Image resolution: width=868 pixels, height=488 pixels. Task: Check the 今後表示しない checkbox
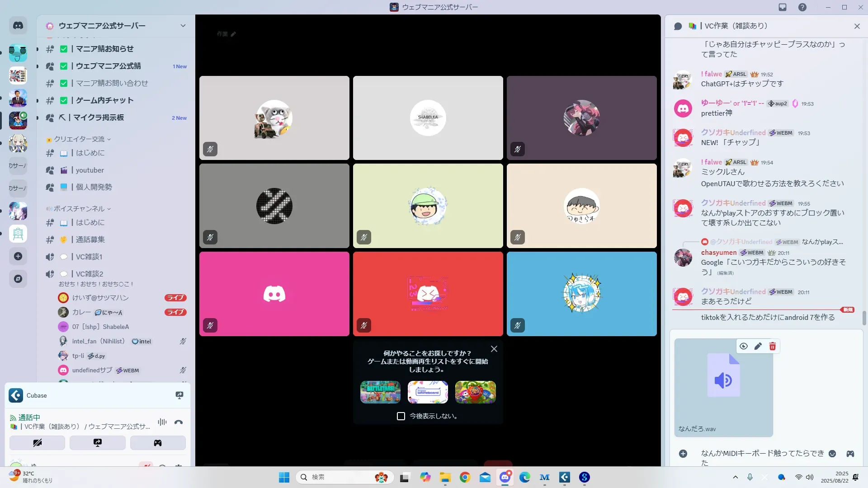tap(401, 416)
